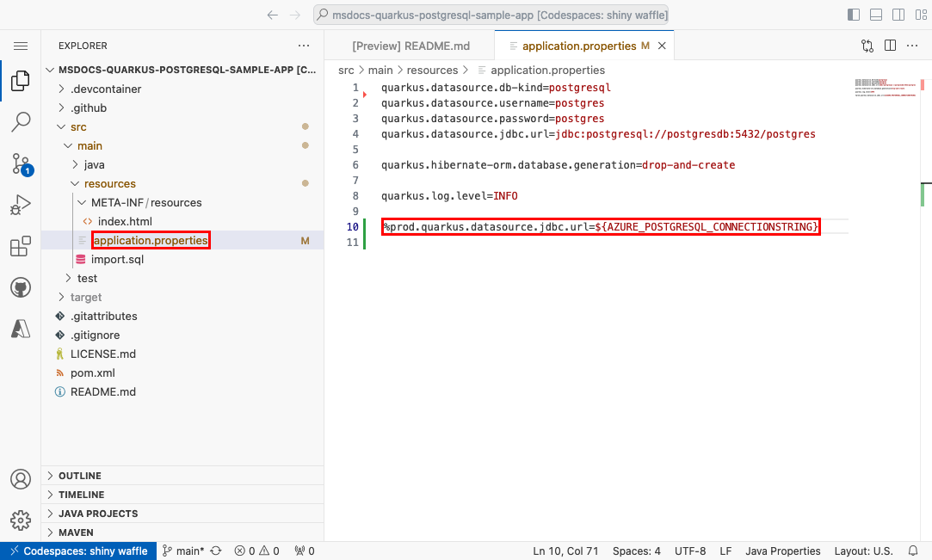Click 'resources' in the editor breadcrumb
This screenshot has width=932, height=560.
point(432,70)
